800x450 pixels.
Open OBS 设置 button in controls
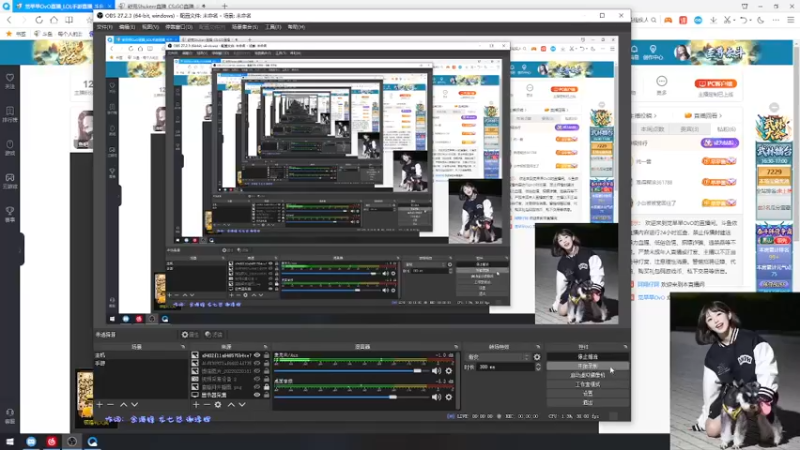(x=588, y=393)
